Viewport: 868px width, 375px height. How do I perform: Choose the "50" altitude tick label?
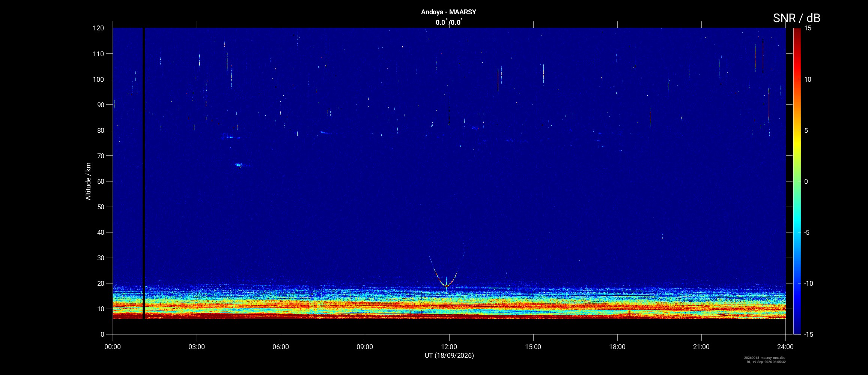tap(101, 207)
